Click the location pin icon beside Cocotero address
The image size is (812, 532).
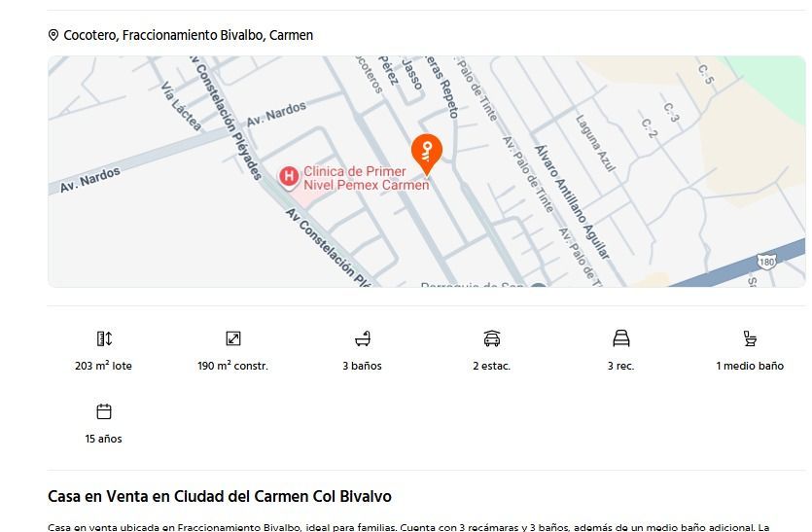53,35
